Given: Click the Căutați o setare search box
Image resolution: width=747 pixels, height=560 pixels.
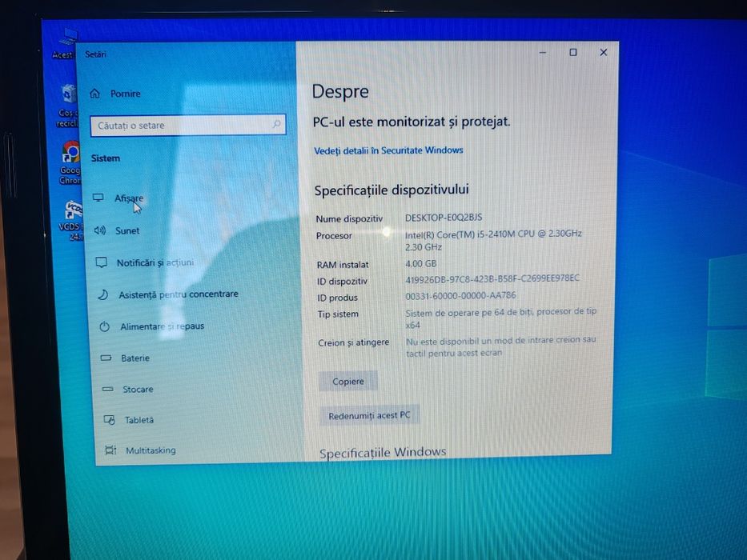Looking at the screenshot, I should click(x=188, y=125).
